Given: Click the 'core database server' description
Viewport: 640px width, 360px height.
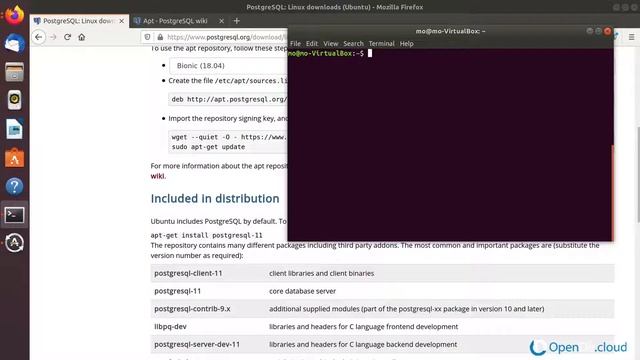Looking at the screenshot, I should 302,291.
